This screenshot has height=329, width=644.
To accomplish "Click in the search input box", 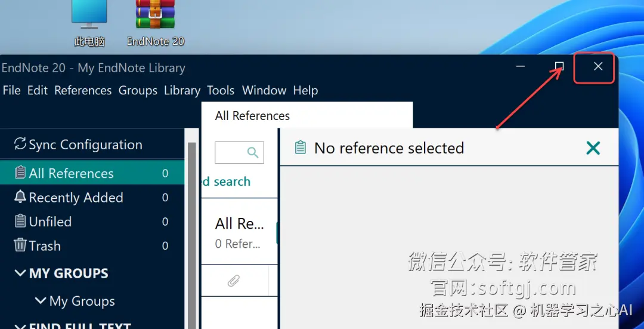I will (x=239, y=153).
